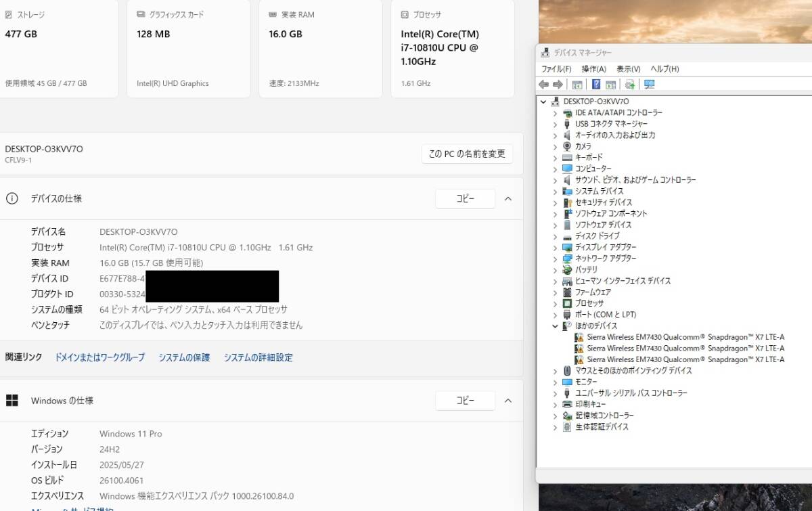Click the セキュリティ デバイス key icon

567,202
